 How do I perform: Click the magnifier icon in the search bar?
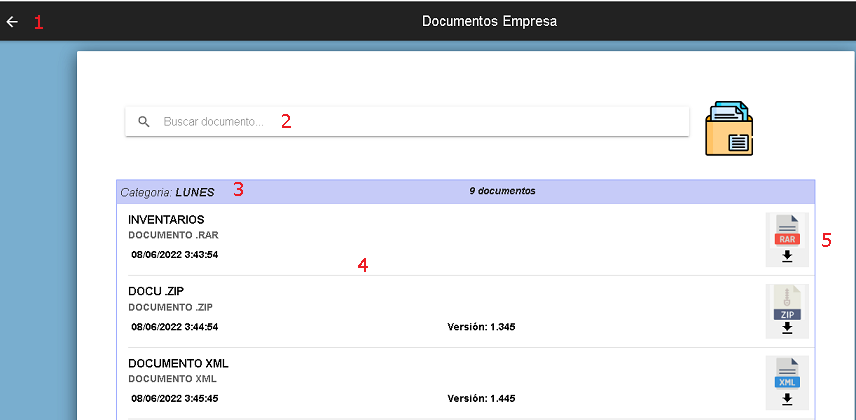pos(144,122)
